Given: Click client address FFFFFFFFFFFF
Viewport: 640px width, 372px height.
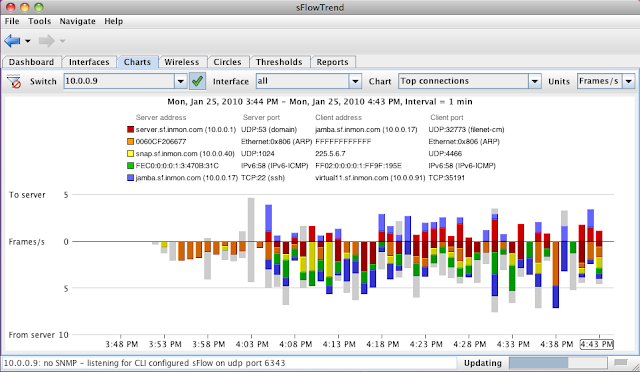Looking at the screenshot, I should [x=343, y=142].
